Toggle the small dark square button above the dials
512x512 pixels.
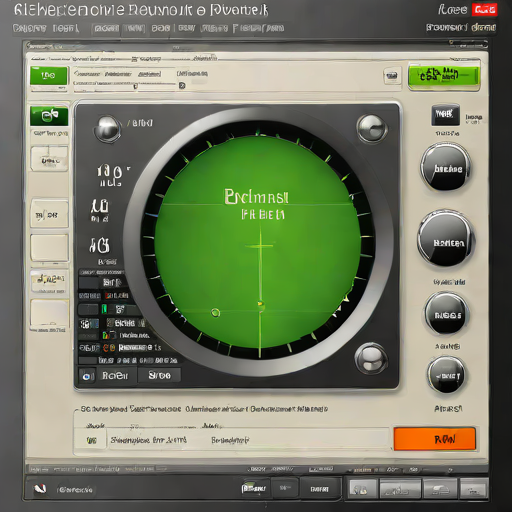[445, 115]
